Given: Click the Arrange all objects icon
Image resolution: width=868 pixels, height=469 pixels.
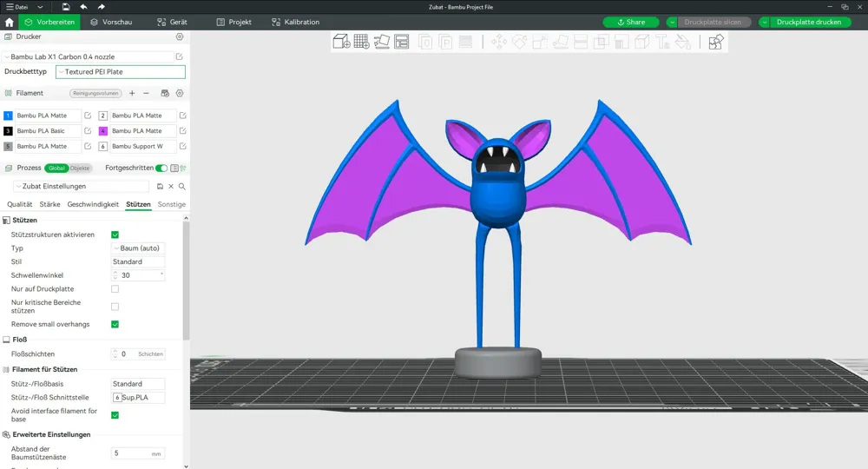Looking at the screenshot, I should [x=402, y=42].
